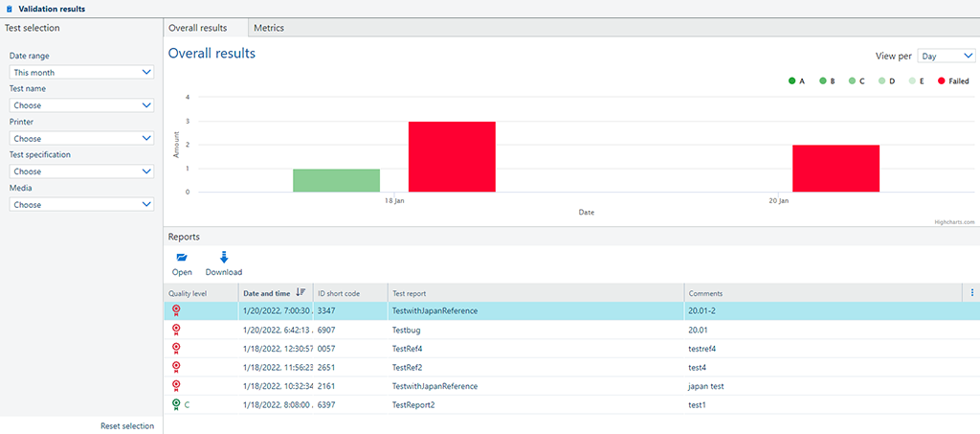The height and width of the screenshot is (434, 980).
Task: Click the Reset selection link
Action: [x=127, y=425]
